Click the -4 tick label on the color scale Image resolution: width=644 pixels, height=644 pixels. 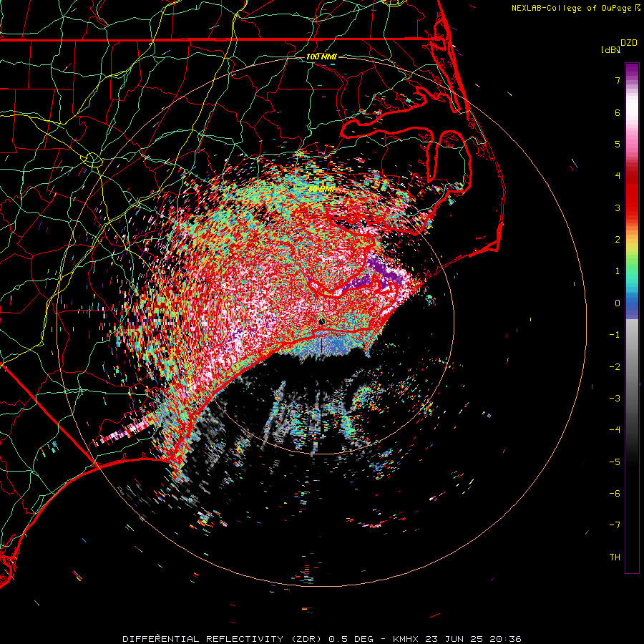point(615,430)
